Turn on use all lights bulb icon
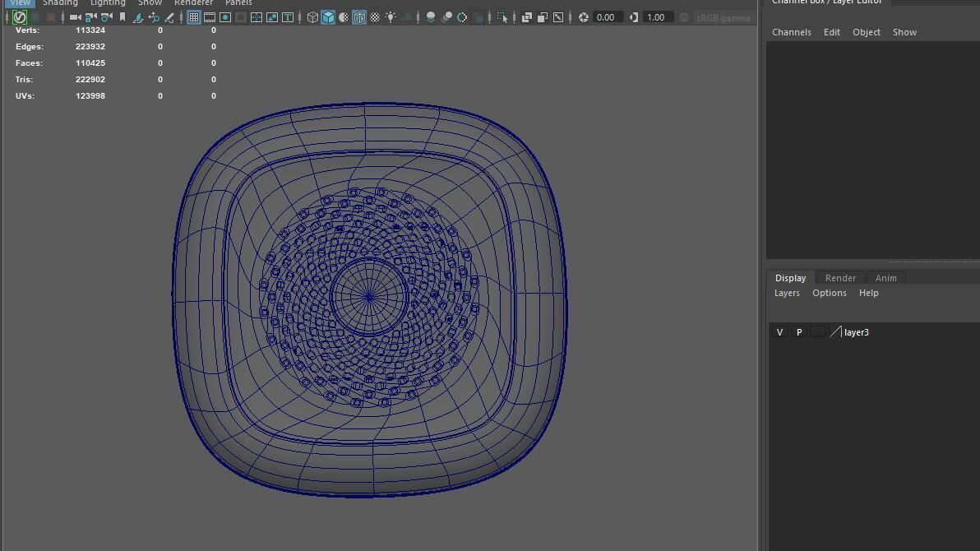 (x=391, y=17)
